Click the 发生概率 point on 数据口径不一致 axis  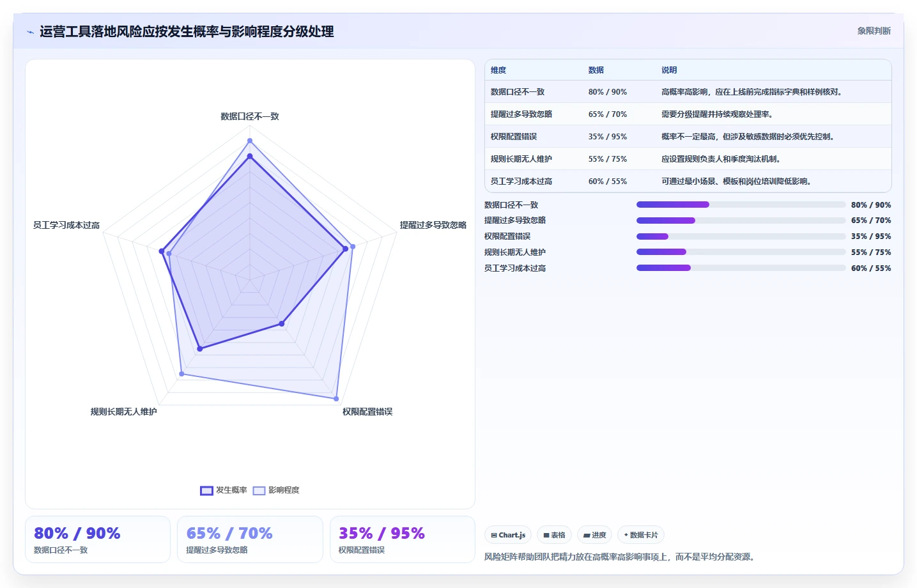(250, 156)
